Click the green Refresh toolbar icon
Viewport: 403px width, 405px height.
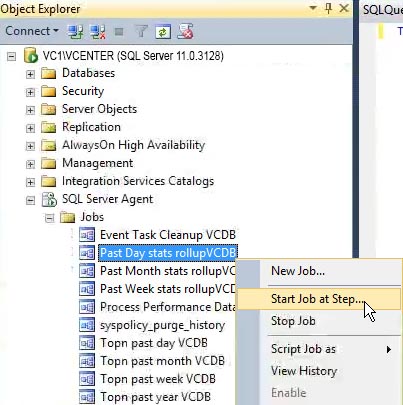[x=163, y=32]
